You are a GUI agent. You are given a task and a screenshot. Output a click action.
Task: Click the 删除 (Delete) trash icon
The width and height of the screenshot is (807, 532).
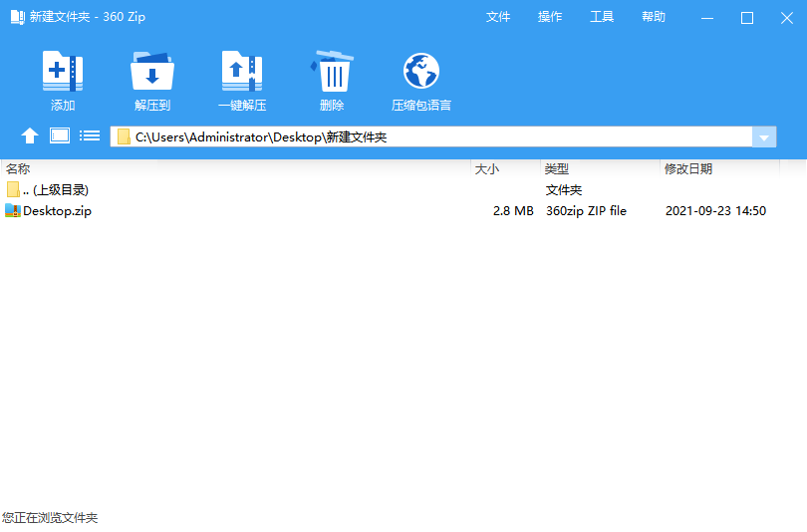coord(332,72)
